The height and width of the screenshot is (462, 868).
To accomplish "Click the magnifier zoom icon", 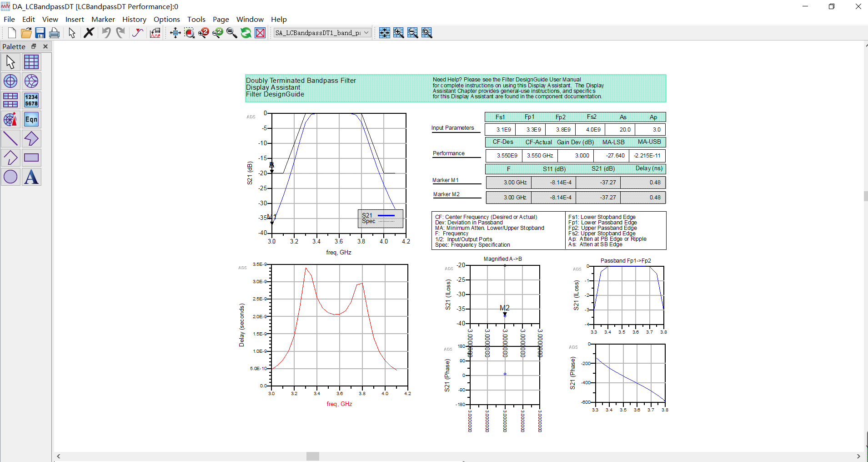I will click(x=232, y=33).
